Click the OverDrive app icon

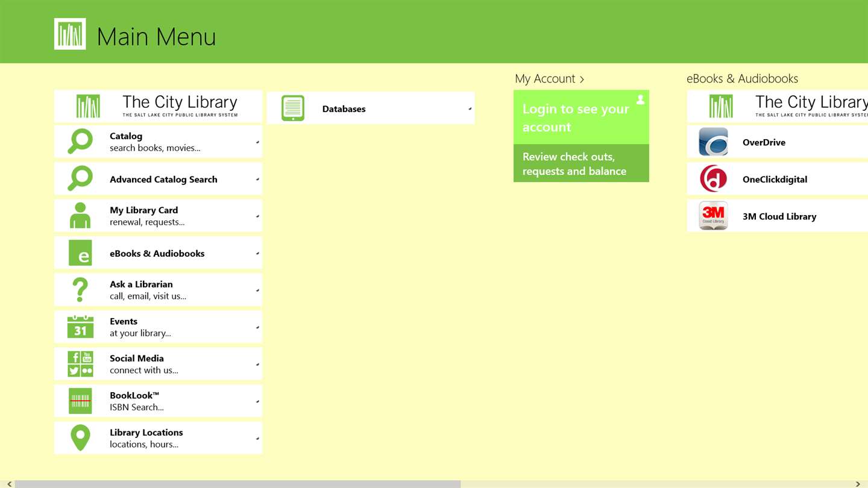point(713,142)
